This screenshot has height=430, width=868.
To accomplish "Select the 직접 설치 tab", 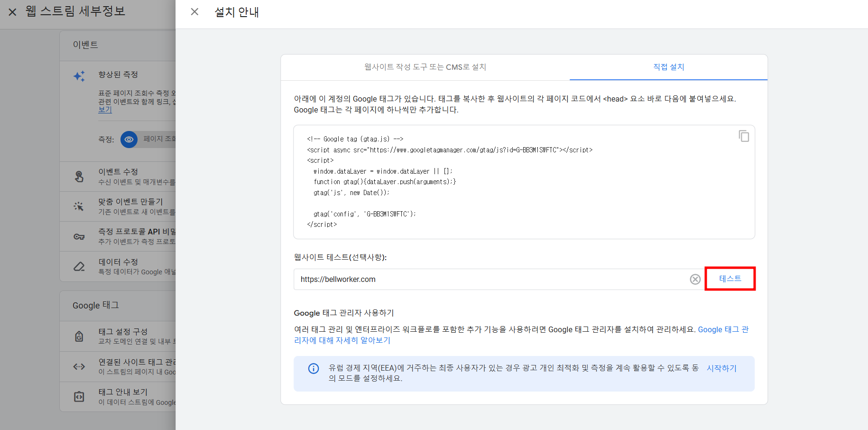I will click(x=668, y=67).
